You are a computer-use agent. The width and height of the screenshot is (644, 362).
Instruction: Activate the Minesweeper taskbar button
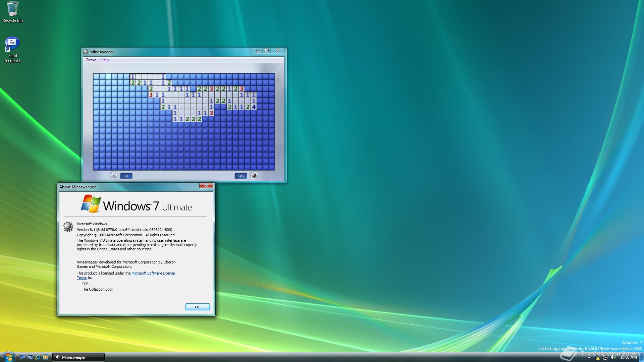pos(78,357)
